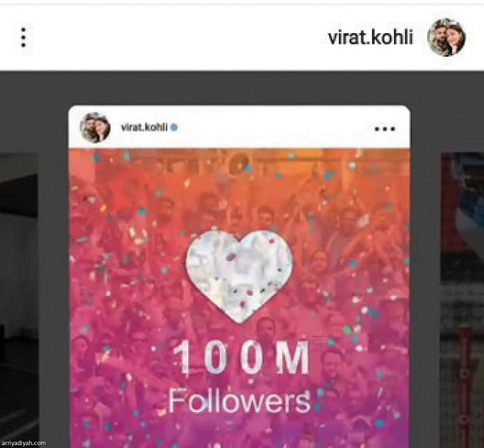Image resolution: width=484 pixels, height=448 pixels.
Task: Click the small avatar inside the post card
Action: point(95,128)
